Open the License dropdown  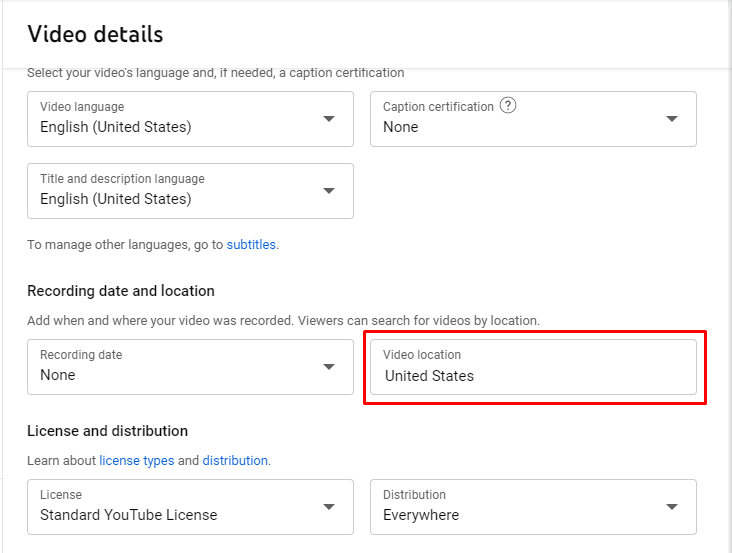pos(190,507)
